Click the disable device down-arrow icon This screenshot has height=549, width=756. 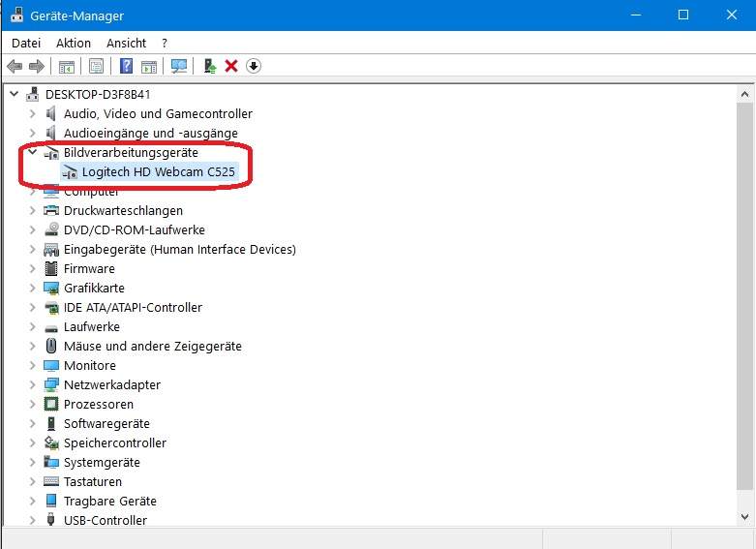[x=253, y=66]
